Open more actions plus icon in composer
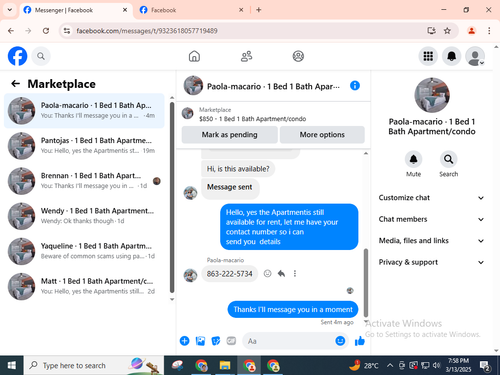 184,341
